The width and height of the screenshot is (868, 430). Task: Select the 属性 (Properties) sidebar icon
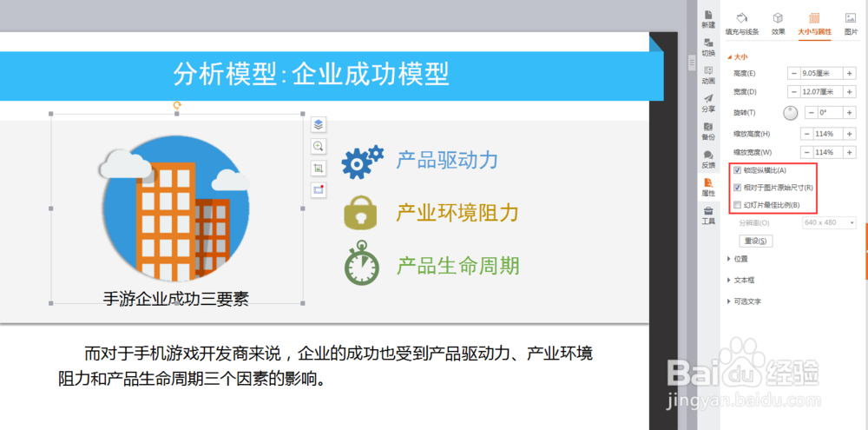(x=708, y=188)
